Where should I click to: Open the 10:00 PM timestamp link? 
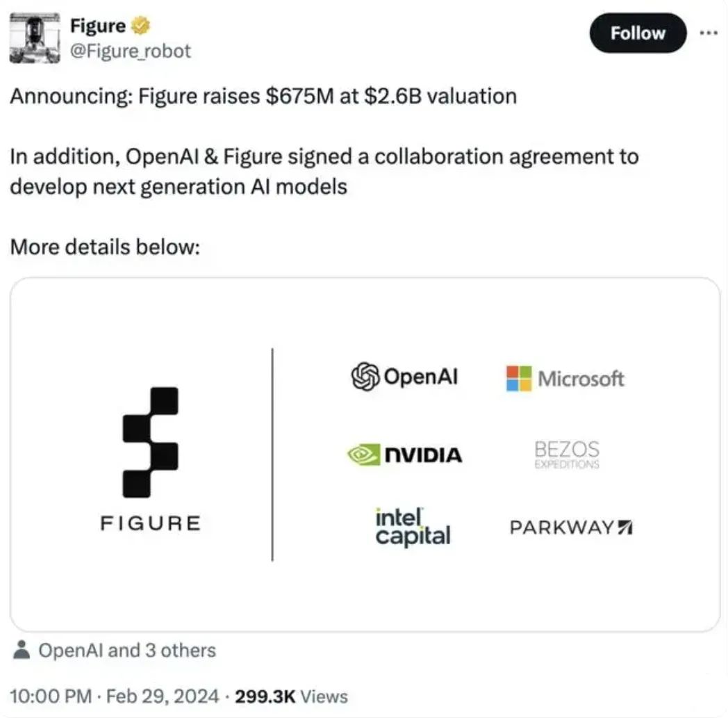click(51, 696)
